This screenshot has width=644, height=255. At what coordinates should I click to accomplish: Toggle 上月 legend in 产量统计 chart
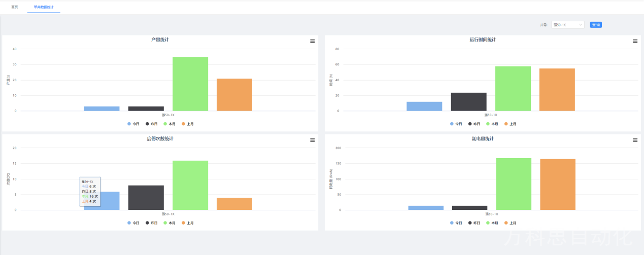pyautogui.click(x=187, y=124)
